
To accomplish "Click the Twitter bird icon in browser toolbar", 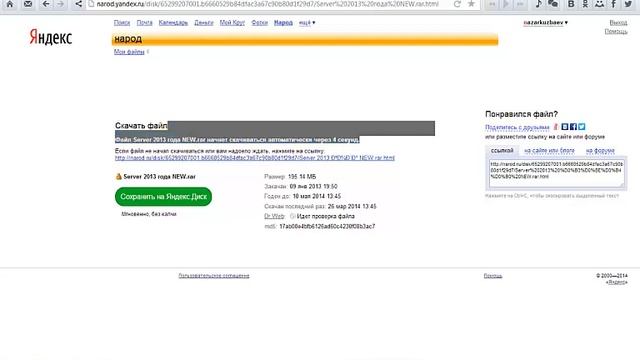I will [628, 4].
